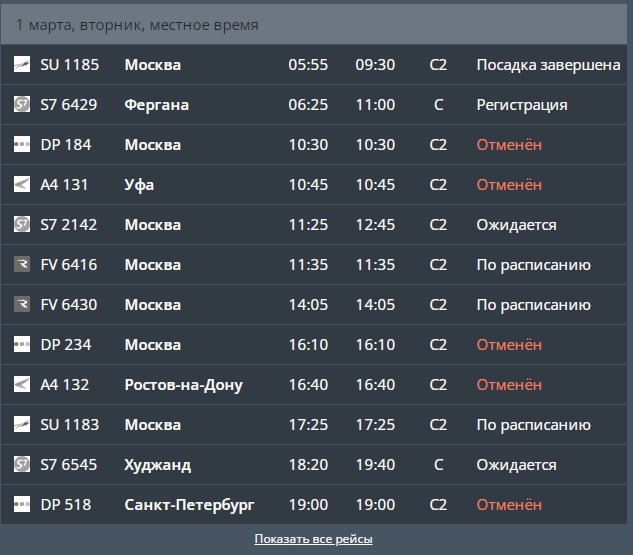Click the "Посадка завершена" status
This screenshot has height=555, width=633.
pyautogui.click(x=548, y=65)
